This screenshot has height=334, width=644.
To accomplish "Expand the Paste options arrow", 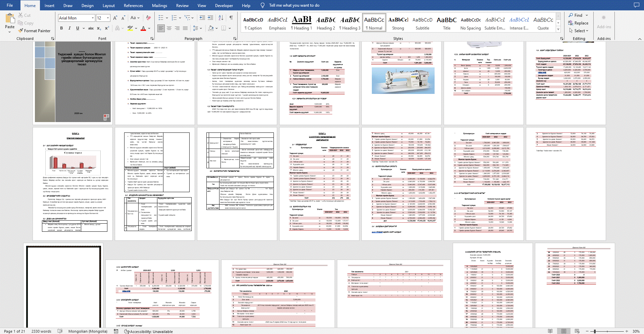I will [10, 32].
